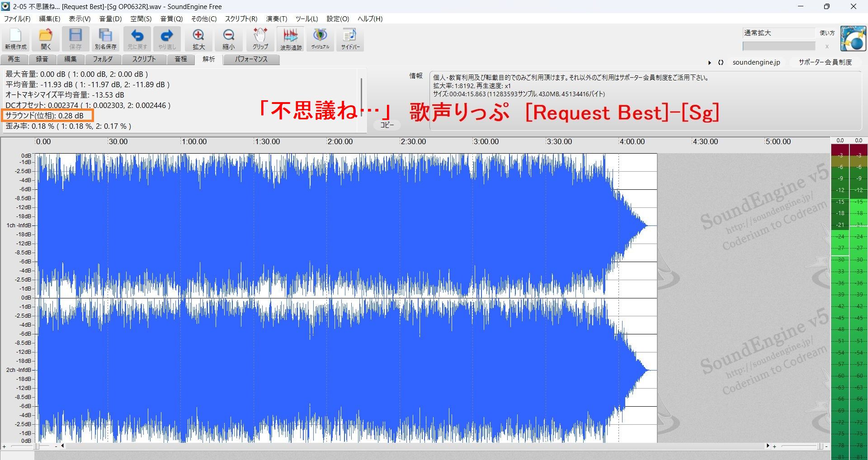Click the 2:30.00 mark on timeline ruler

[x=413, y=141]
